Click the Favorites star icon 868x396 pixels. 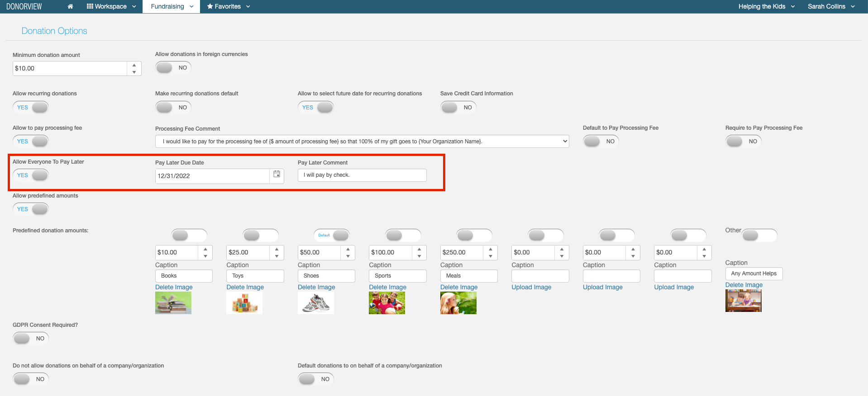[210, 6]
